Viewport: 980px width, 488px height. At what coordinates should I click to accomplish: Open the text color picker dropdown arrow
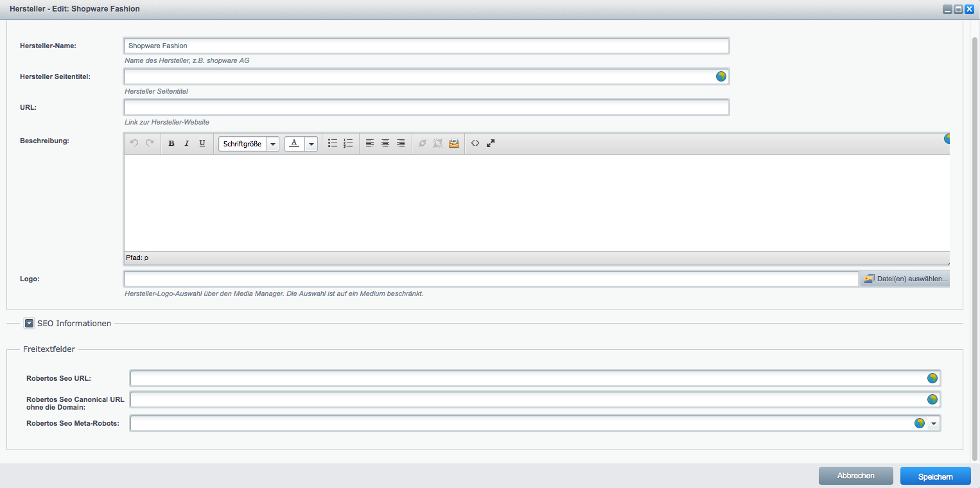point(311,144)
